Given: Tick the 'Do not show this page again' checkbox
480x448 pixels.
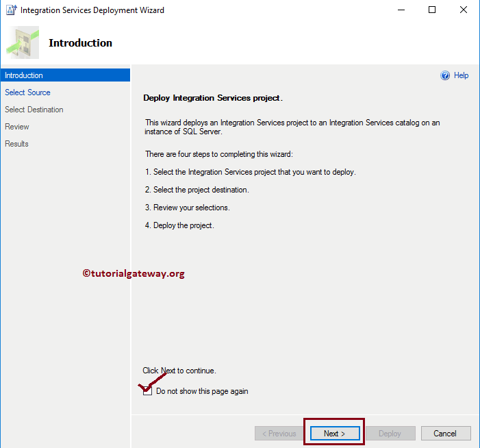Looking at the screenshot, I should point(147,390).
